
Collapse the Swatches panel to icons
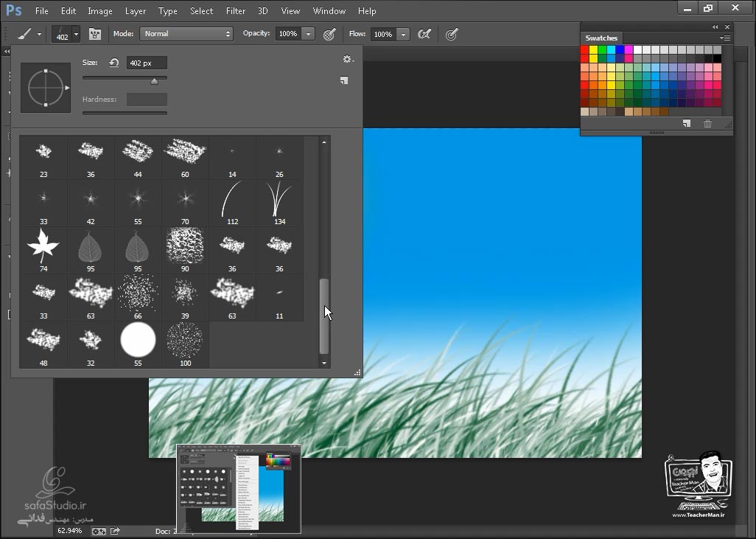[x=715, y=27]
